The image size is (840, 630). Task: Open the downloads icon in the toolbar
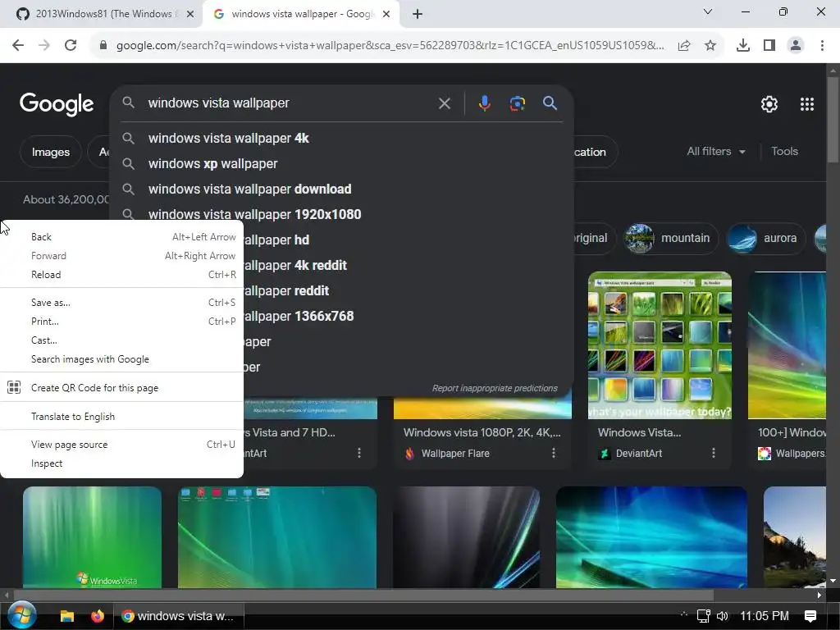(743, 46)
